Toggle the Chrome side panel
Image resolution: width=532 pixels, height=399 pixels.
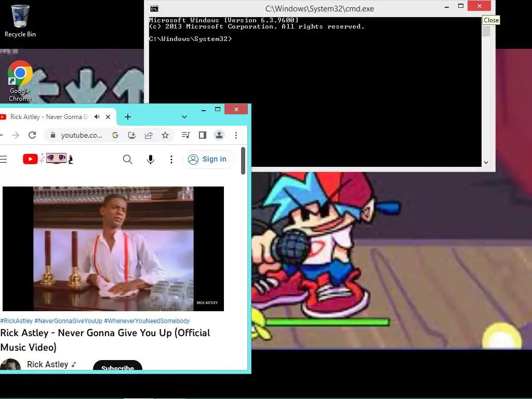(x=203, y=136)
